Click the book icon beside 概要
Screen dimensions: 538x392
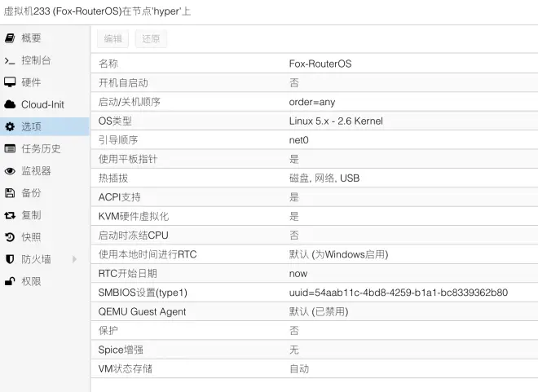(x=10, y=38)
